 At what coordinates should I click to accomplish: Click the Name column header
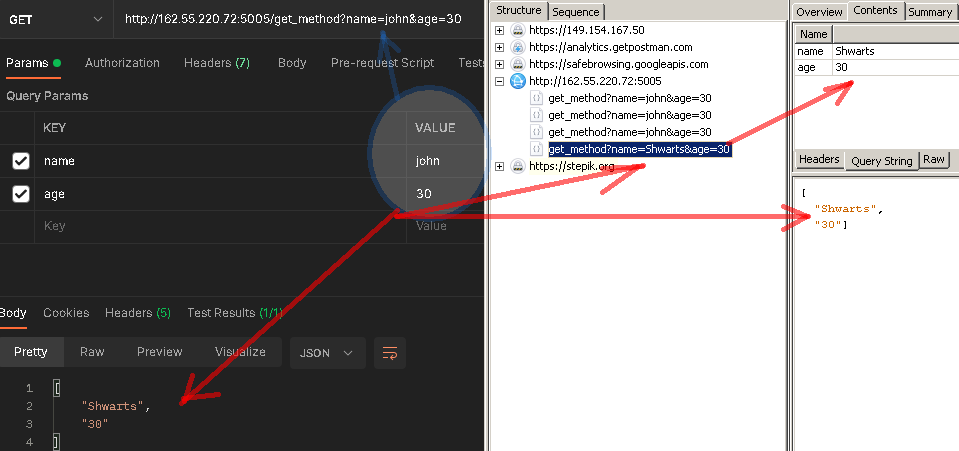tap(813, 34)
